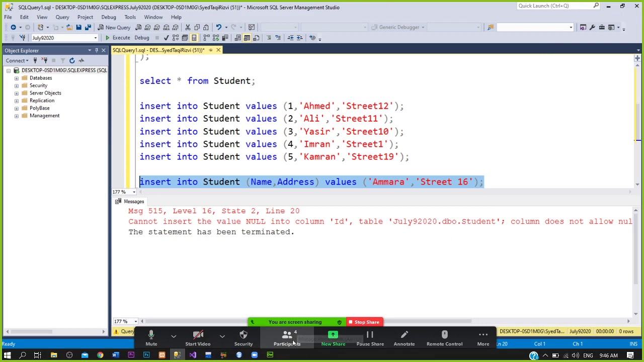Save the current query with the floppy disk icon
The height and width of the screenshot is (362, 644).
(78, 27)
